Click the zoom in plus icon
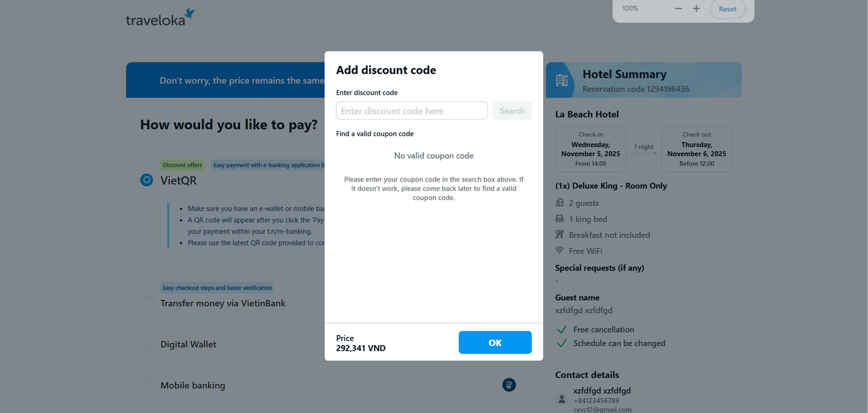The width and height of the screenshot is (868, 413). click(x=696, y=9)
